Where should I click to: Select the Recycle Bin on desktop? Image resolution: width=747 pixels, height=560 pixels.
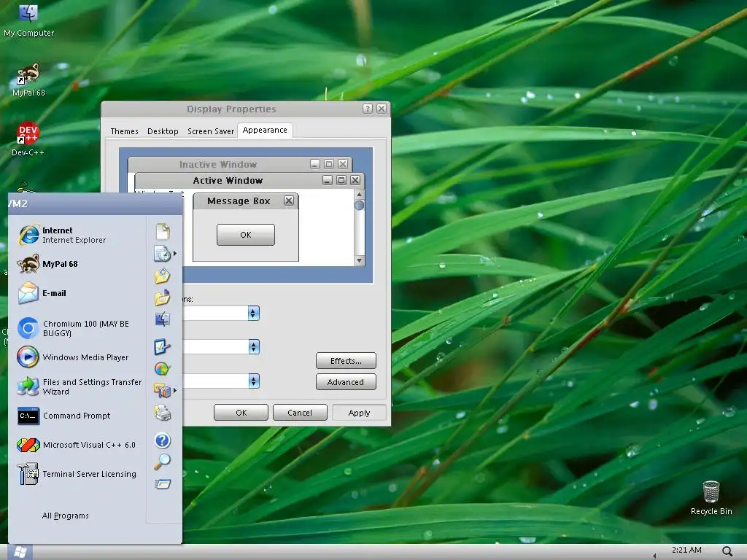(711, 497)
